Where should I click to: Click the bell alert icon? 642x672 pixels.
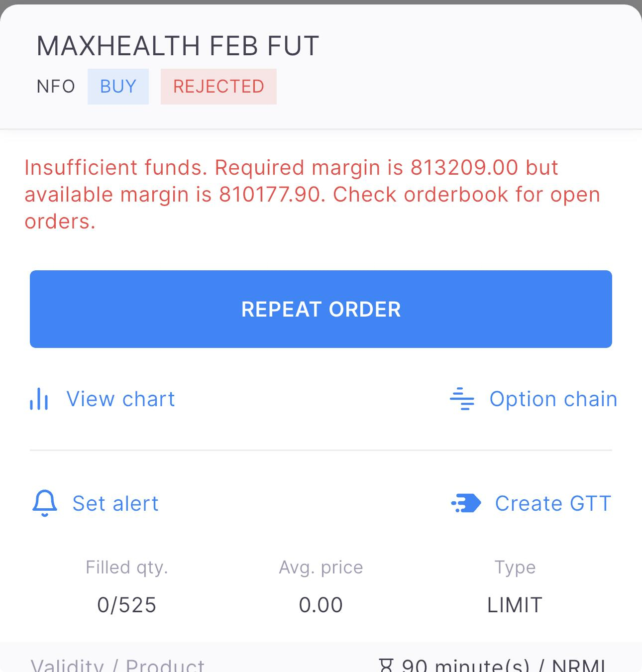click(45, 503)
